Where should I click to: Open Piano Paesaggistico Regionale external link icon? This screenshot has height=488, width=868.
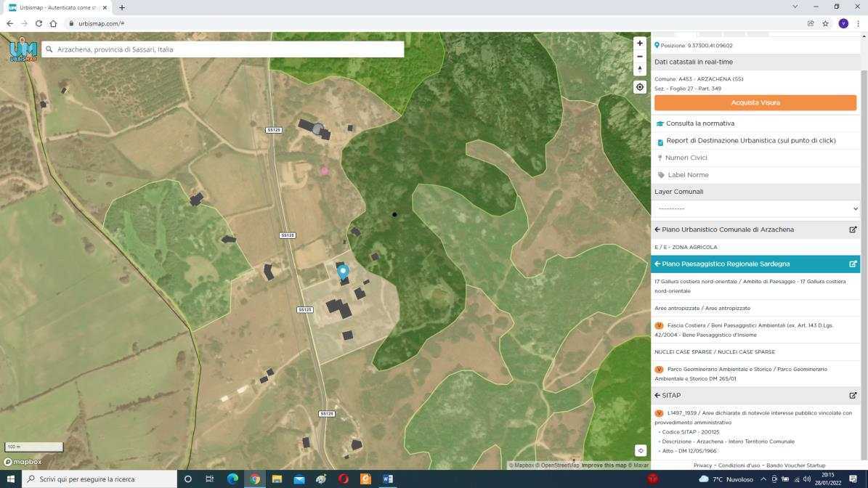click(853, 264)
